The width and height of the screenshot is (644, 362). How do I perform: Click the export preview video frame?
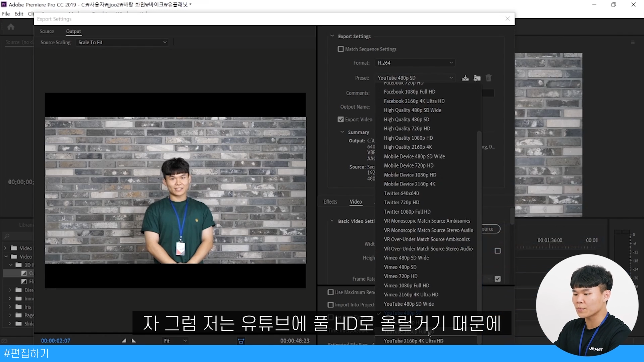(x=175, y=190)
